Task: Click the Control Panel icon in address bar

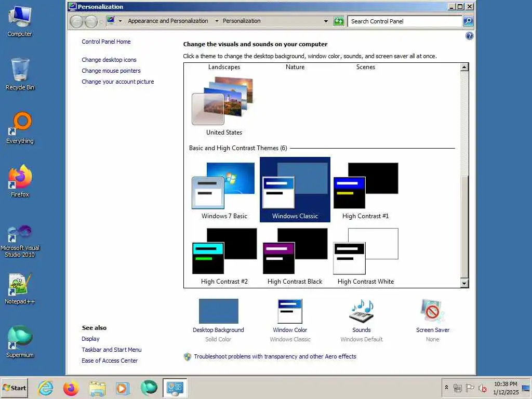Action: [x=111, y=21]
